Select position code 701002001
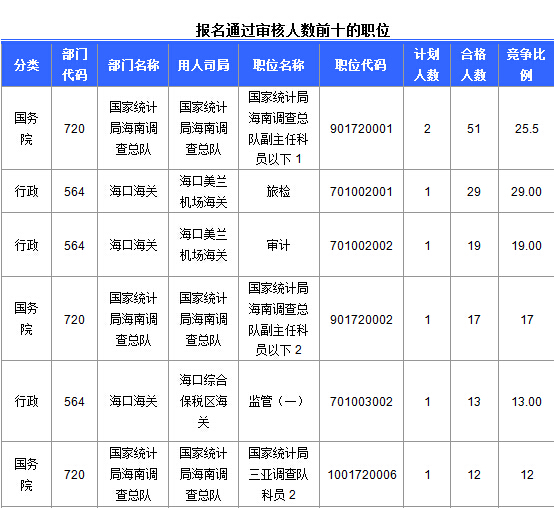The height and width of the screenshot is (508, 554). pyautogui.click(x=361, y=192)
